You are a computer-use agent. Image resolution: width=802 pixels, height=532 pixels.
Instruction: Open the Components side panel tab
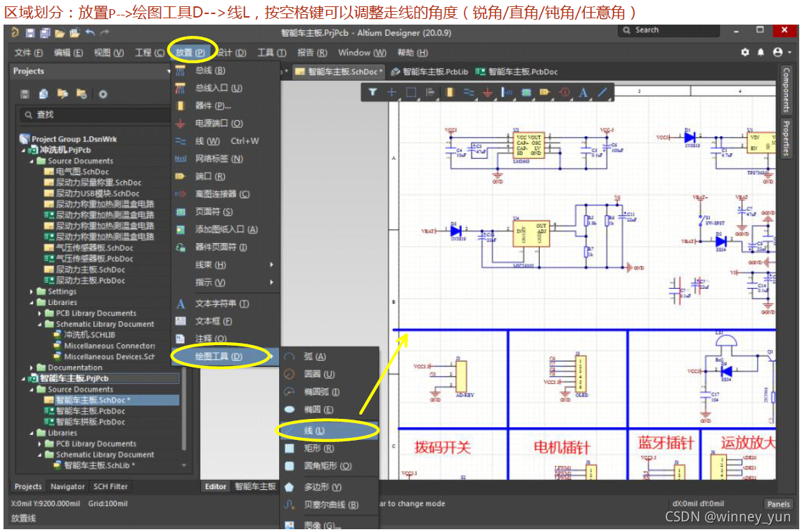[x=786, y=90]
